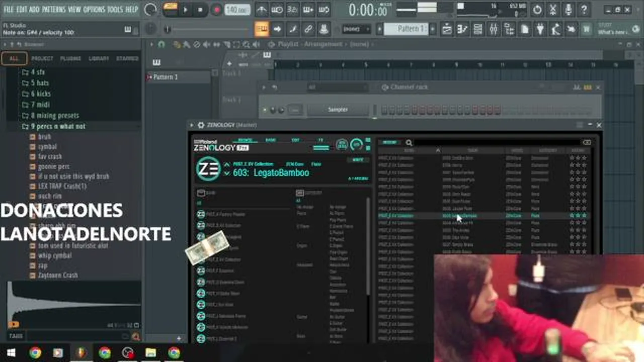Open the Channel rack from the toolbar

(x=478, y=30)
